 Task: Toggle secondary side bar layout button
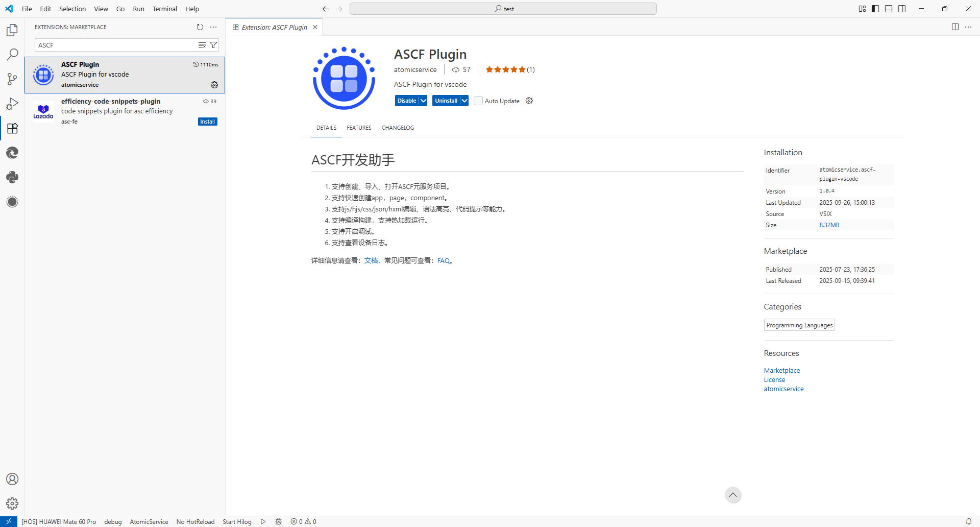click(902, 9)
